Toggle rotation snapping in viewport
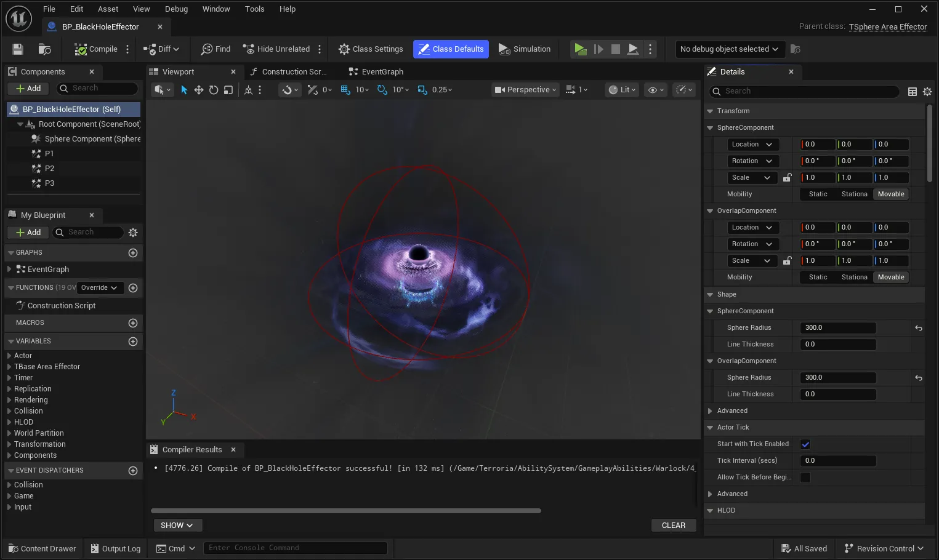 click(x=382, y=90)
